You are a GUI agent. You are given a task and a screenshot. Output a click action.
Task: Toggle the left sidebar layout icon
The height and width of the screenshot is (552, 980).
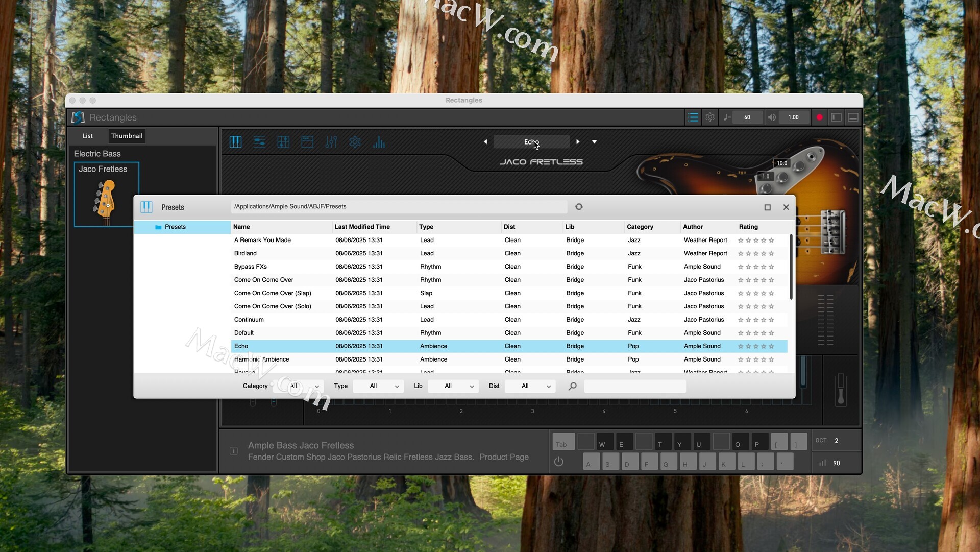pos(837,117)
